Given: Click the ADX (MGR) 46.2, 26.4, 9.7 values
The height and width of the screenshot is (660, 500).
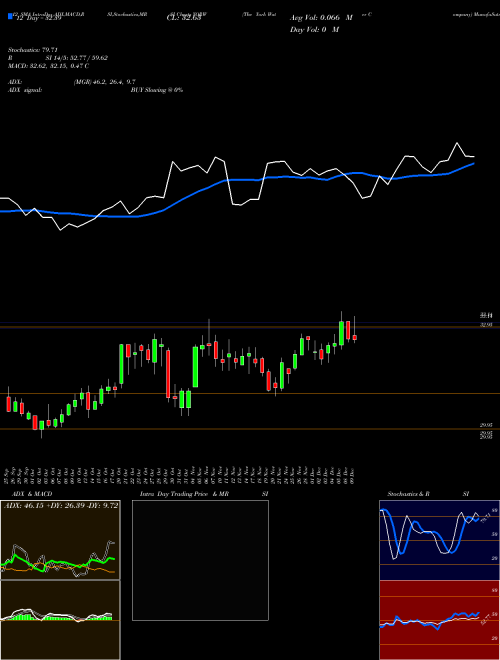Looking at the screenshot, I should (x=104, y=82).
